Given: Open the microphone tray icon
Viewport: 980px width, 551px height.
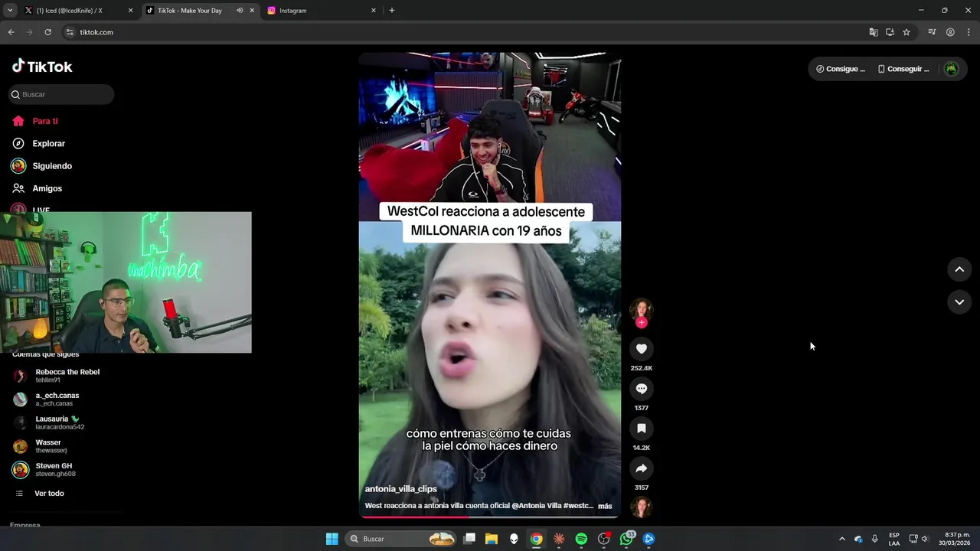Looking at the screenshot, I should (x=874, y=539).
